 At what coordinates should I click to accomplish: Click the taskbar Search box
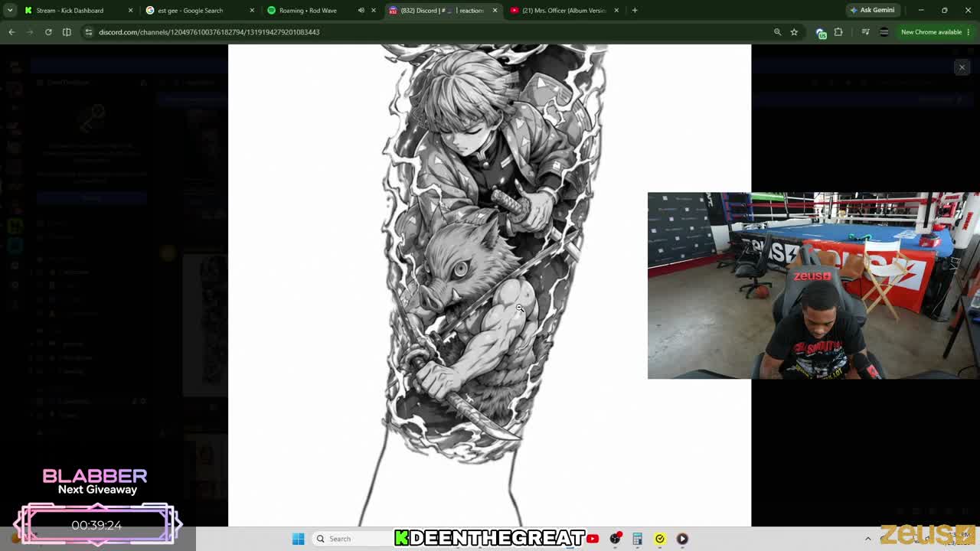tap(351, 539)
